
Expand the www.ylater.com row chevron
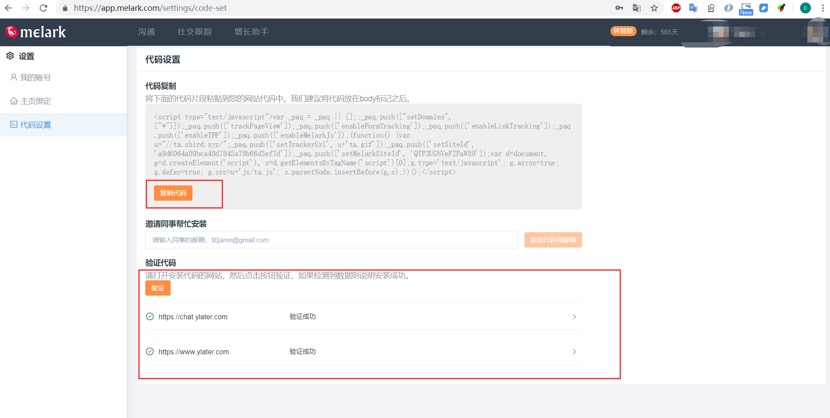pos(574,351)
